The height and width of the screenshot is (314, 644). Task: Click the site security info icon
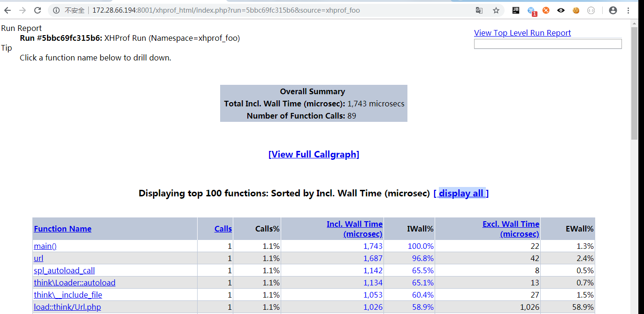pyautogui.click(x=56, y=10)
